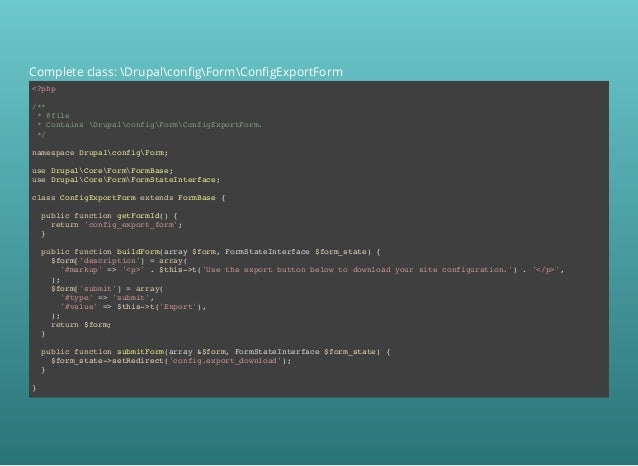Select the return 'config_export_form' line
638x466 pixels.
tap(116, 225)
